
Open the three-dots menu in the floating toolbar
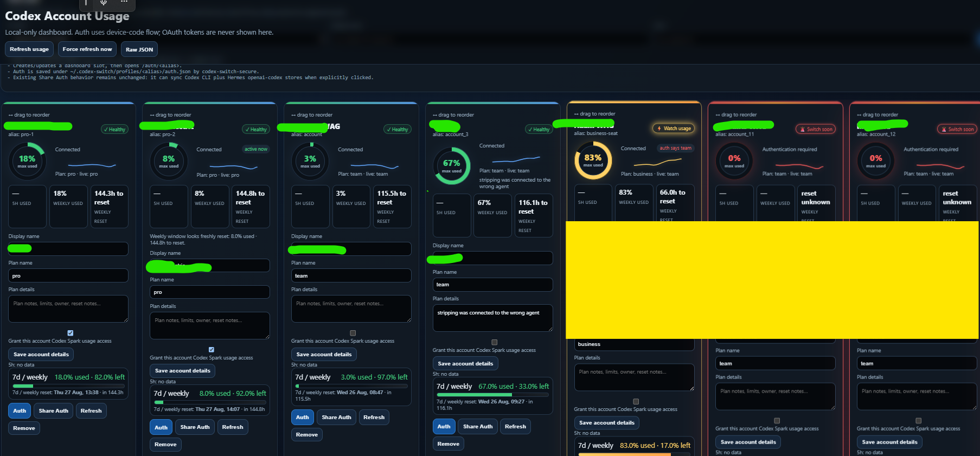(x=124, y=2)
